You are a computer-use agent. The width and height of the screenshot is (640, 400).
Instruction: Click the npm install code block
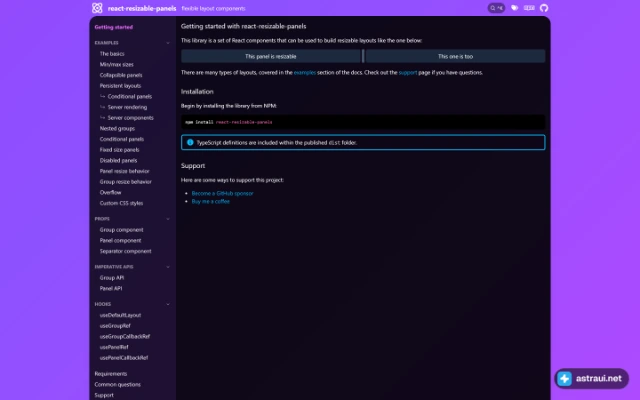coord(363,122)
